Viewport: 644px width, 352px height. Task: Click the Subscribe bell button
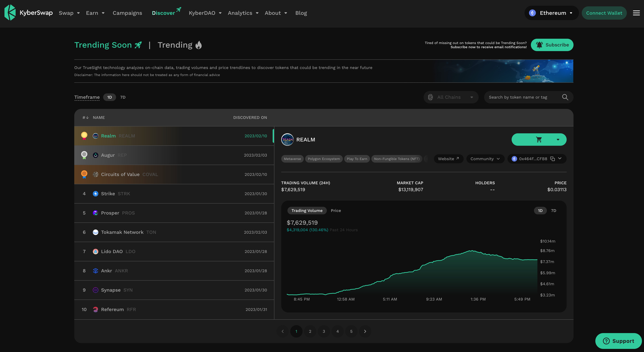552,45
